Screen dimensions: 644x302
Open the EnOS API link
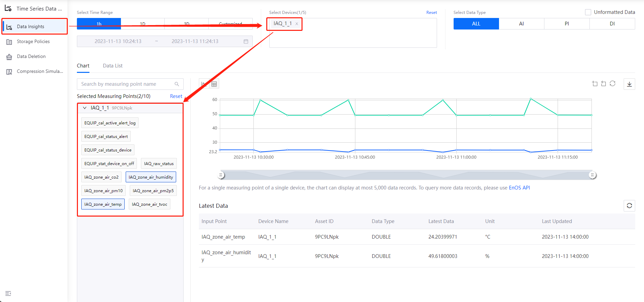tap(519, 188)
